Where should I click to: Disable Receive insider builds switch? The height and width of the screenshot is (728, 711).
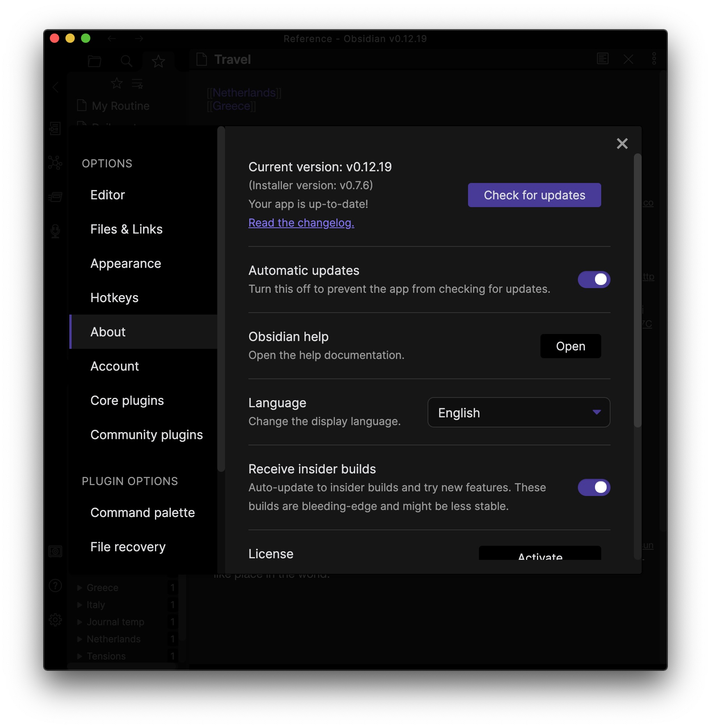coord(594,487)
